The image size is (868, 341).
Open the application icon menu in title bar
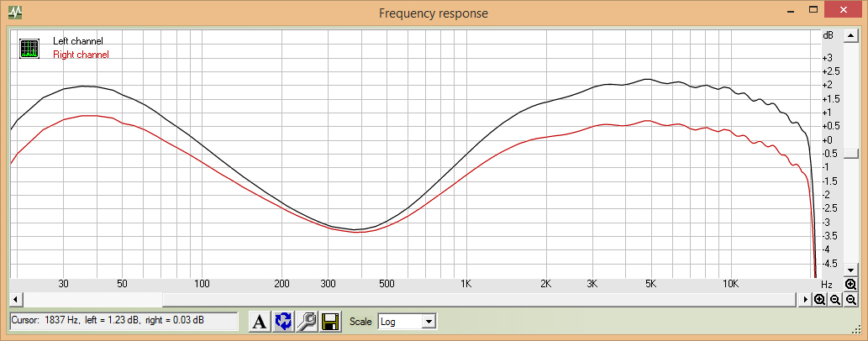[x=15, y=13]
